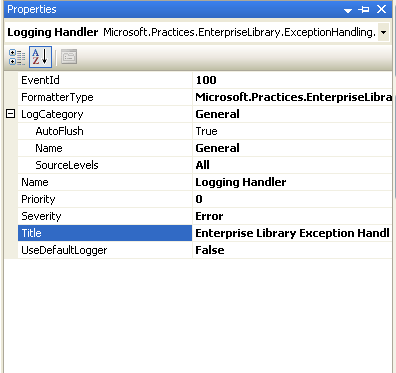Click the Logging Handler name value
The image size is (396, 373).
coord(292,182)
